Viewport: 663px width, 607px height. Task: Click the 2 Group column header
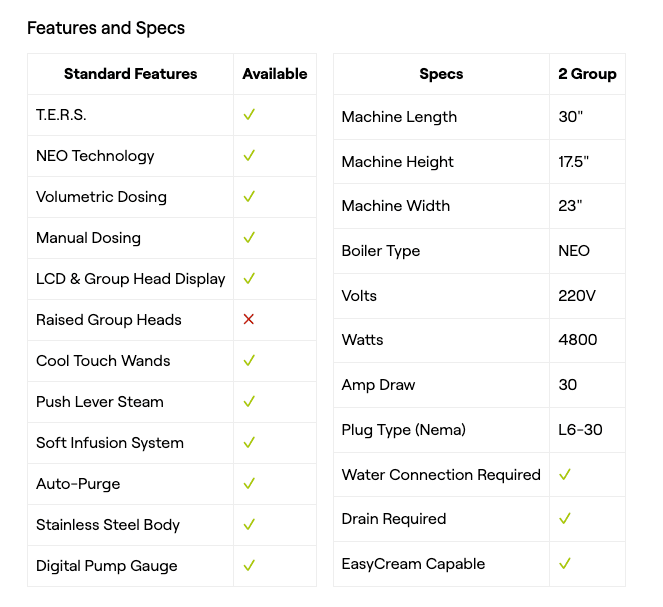coord(587,74)
